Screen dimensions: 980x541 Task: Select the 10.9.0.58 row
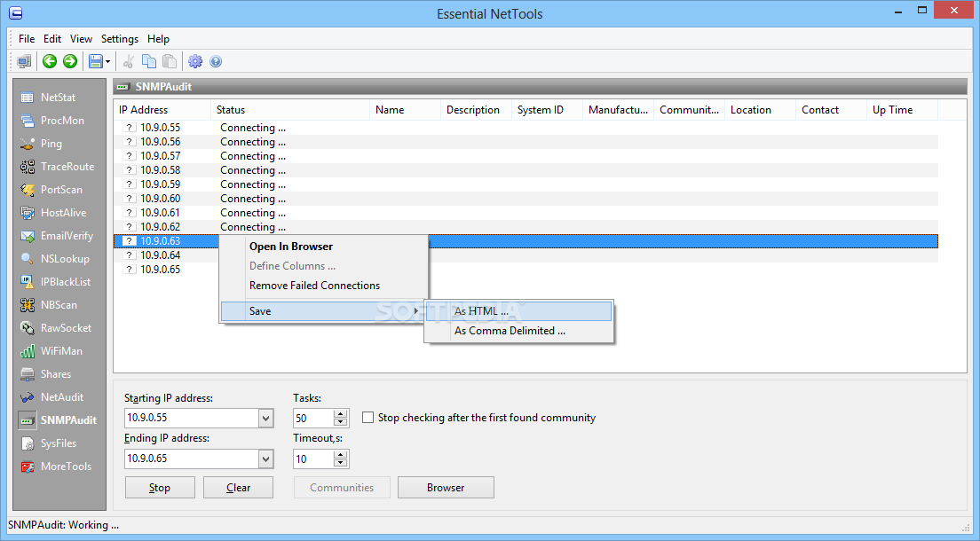point(526,170)
